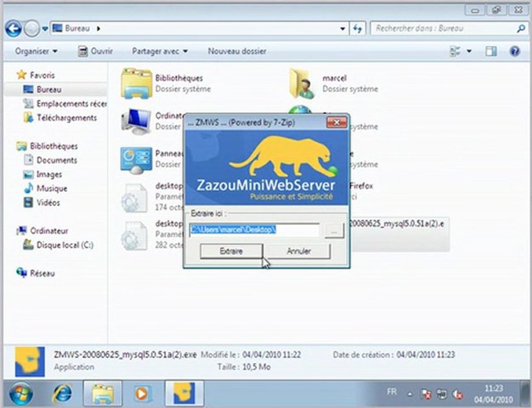Click the Modifié le date in details pane

click(x=271, y=355)
